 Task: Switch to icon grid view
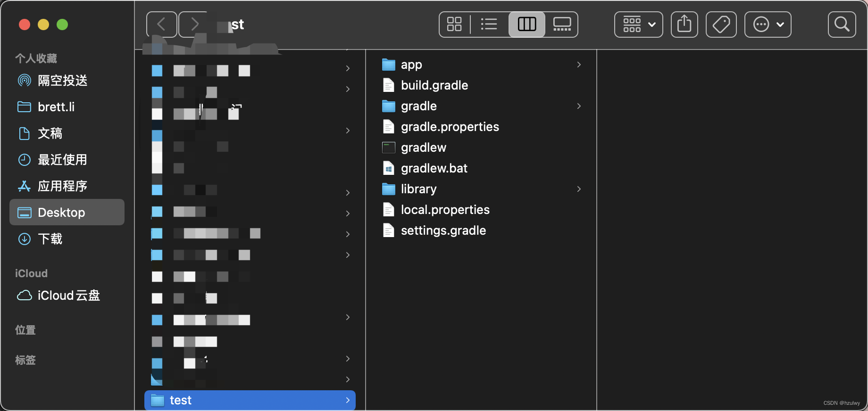pos(454,24)
